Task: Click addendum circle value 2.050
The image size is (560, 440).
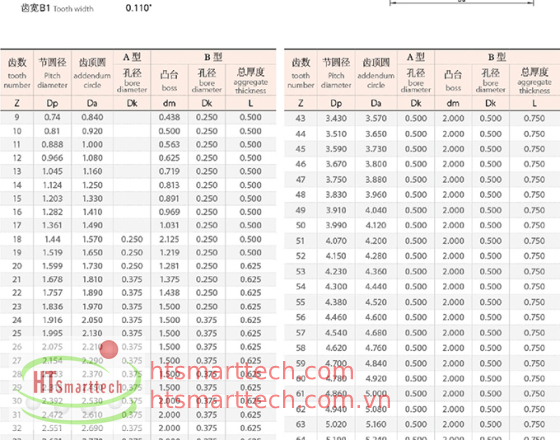Action: click(x=92, y=320)
